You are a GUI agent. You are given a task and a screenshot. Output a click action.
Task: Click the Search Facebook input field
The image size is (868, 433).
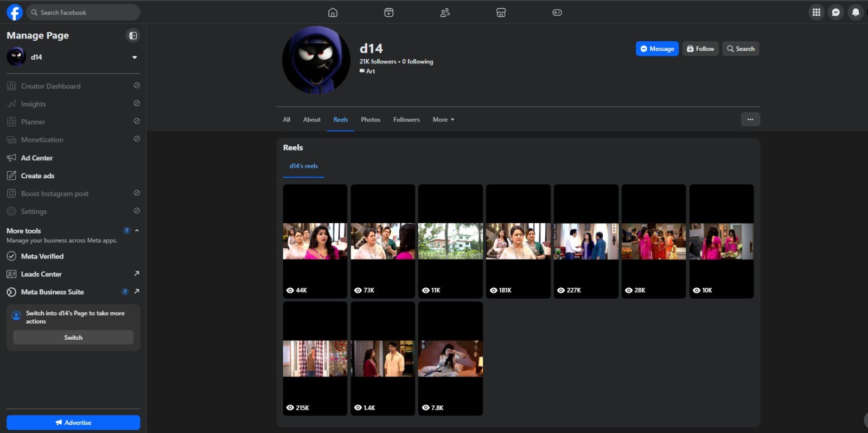83,12
